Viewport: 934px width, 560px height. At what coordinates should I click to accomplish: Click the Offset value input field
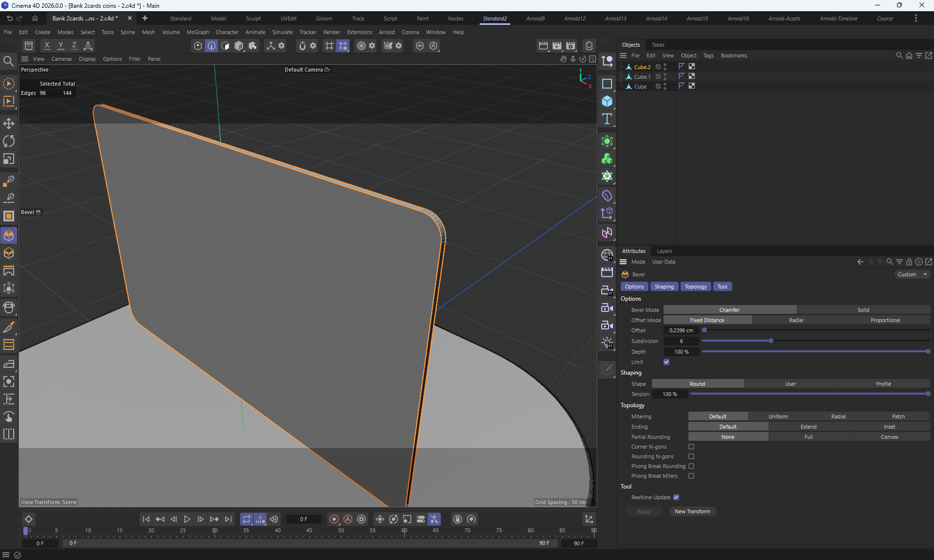pyautogui.click(x=681, y=330)
